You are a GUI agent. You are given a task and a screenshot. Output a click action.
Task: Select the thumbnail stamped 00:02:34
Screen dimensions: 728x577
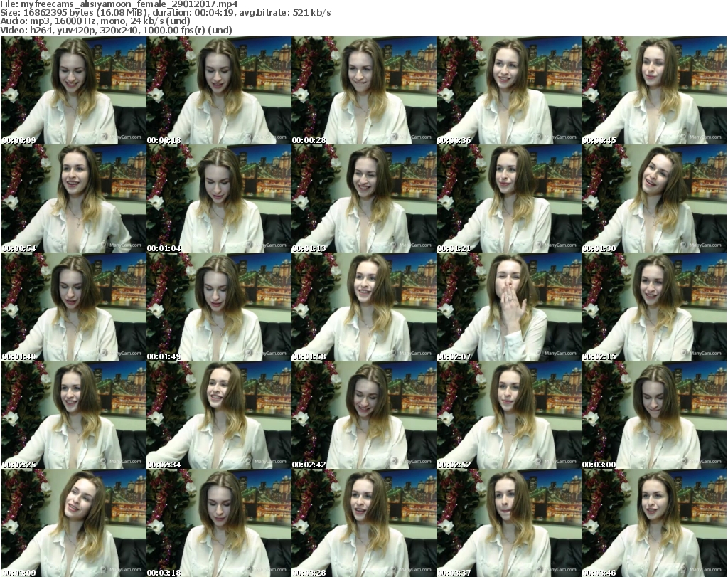219,415
